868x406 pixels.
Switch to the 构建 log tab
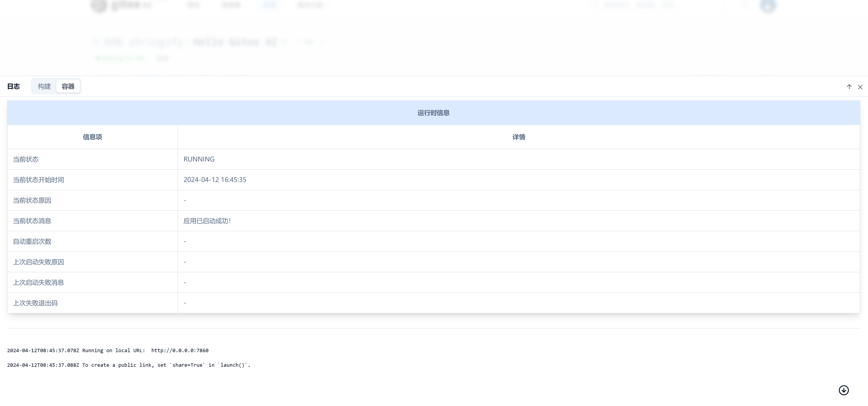point(44,86)
